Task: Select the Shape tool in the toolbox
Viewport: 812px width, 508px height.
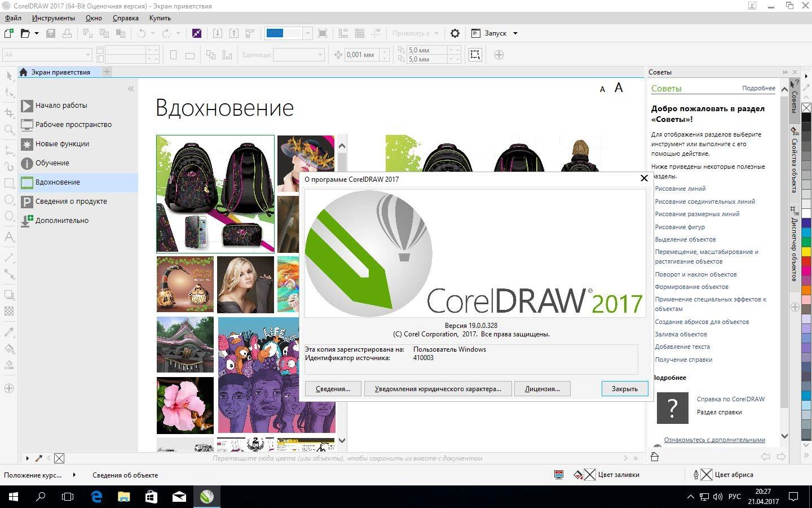Action: (x=9, y=93)
